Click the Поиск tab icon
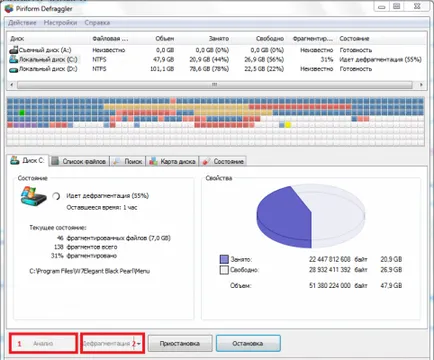 (117, 161)
